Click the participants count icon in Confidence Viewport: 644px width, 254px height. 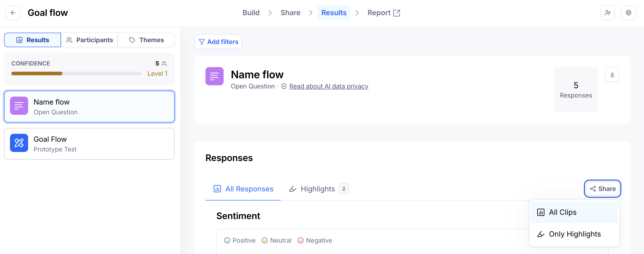[x=164, y=63]
